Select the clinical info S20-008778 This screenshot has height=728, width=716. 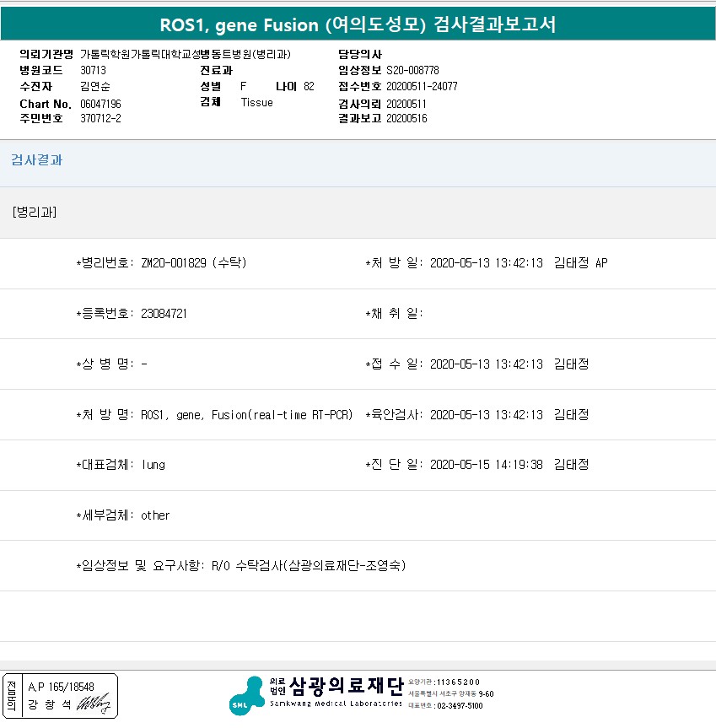click(x=412, y=71)
